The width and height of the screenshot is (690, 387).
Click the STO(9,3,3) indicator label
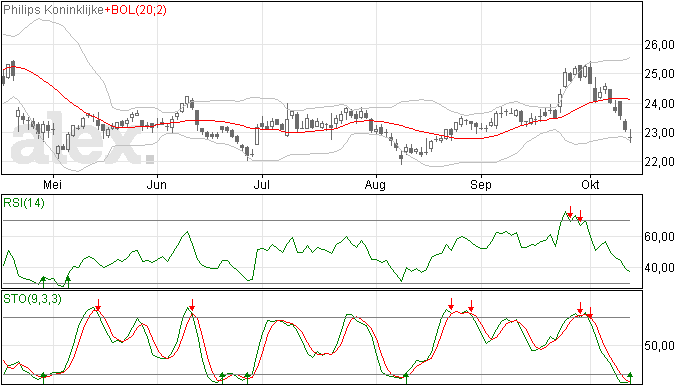point(32,299)
